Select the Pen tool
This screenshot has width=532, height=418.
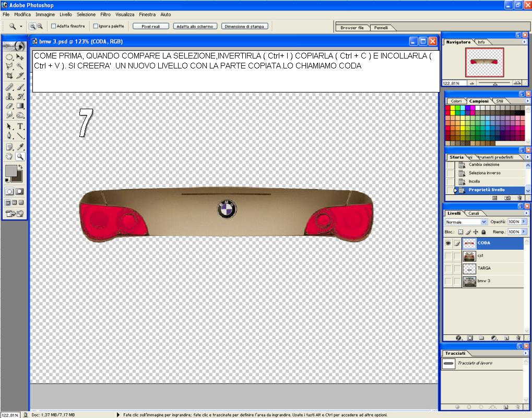(9, 136)
